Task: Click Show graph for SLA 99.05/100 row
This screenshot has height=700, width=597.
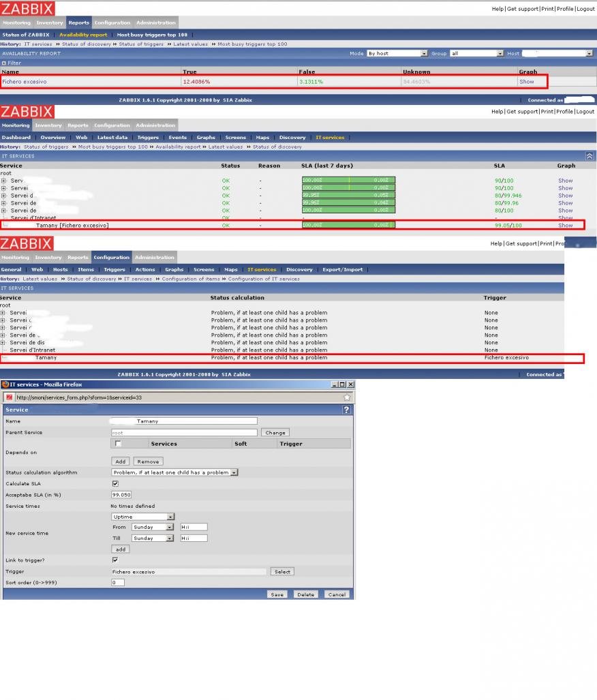Action: coord(565,226)
